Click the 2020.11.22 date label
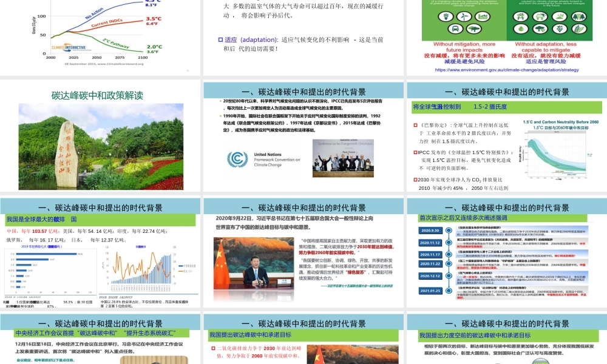The height and width of the screenshot is (364, 607). click(430, 264)
